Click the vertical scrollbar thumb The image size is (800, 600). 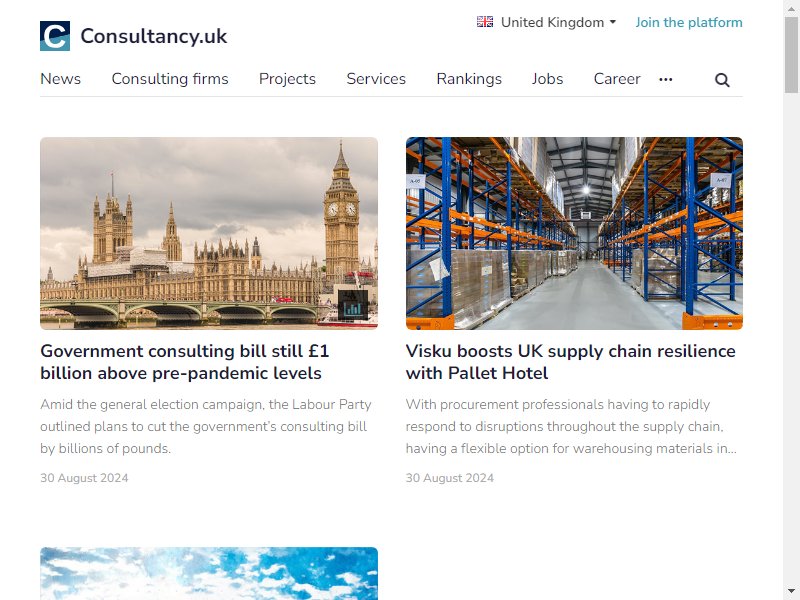[x=791, y=55]
